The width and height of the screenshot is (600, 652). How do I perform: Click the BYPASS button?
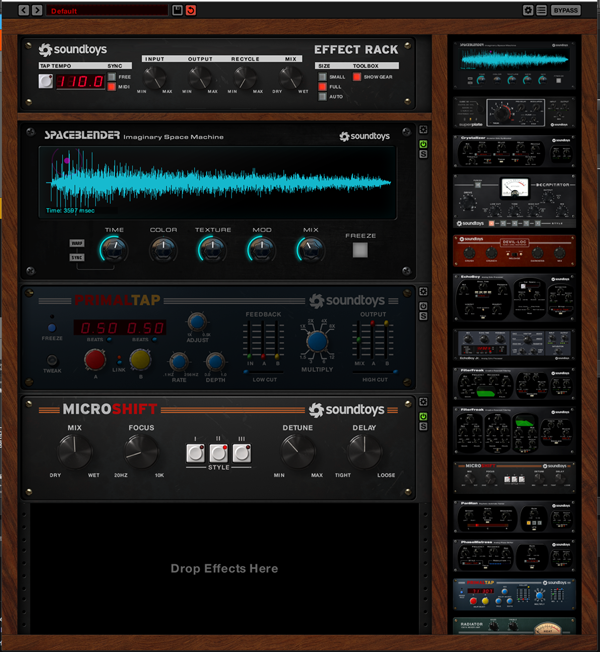click(x=566, y=10)
